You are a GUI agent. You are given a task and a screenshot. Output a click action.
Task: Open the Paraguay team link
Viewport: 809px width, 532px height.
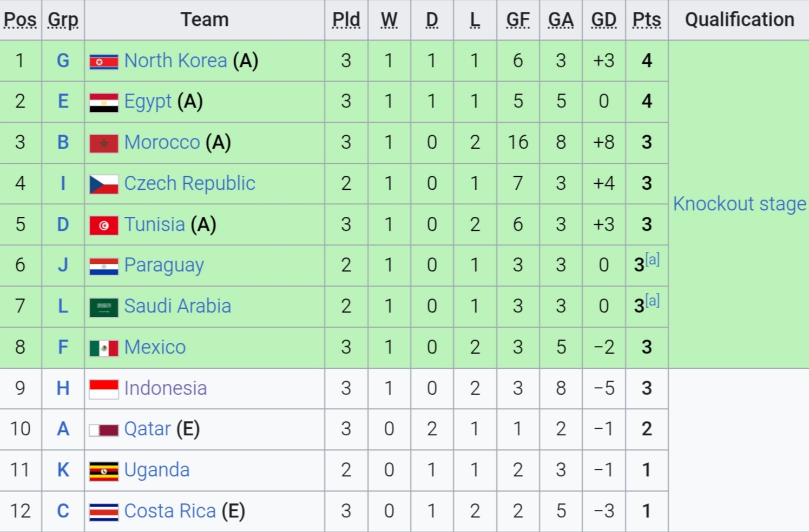[164, 265]
